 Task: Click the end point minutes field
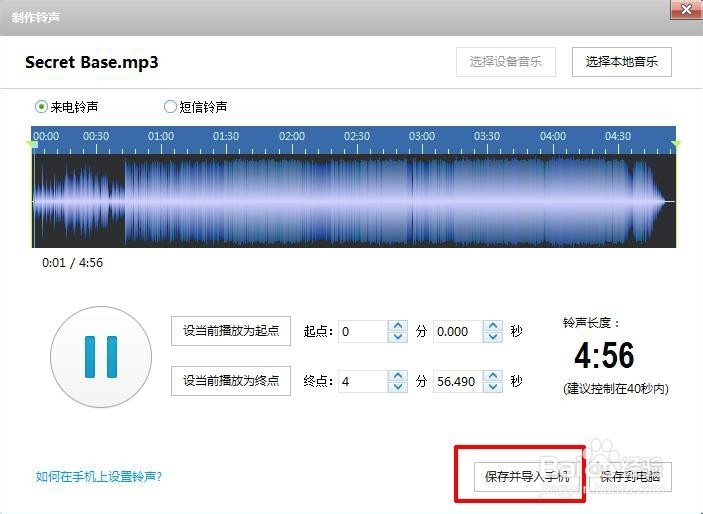(x=363, y=381)
